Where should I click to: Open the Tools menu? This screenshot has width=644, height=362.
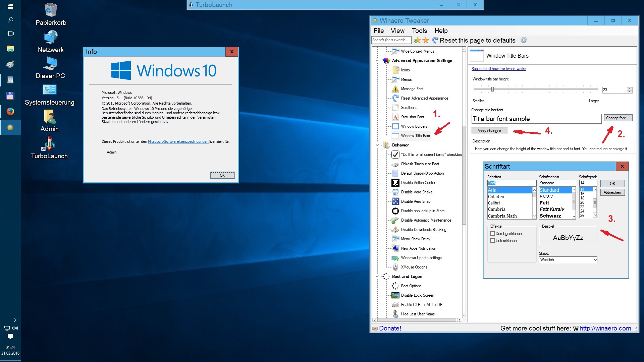(x=419, y=31)
